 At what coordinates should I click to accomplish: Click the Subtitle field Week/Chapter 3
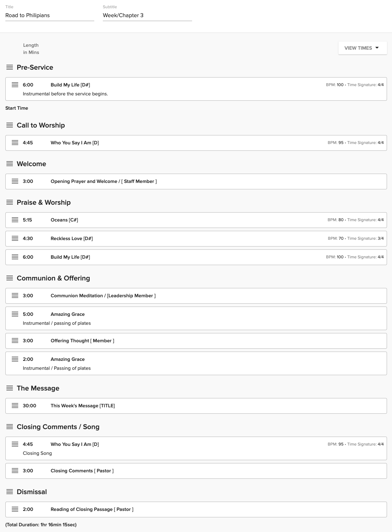tap(147, 15)
